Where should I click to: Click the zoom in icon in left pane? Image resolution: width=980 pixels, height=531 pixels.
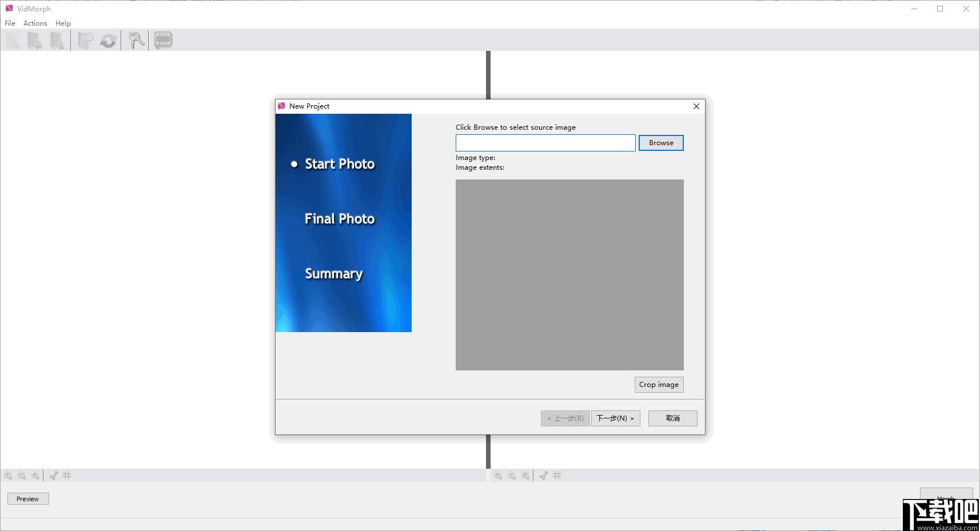pyautogui.click(x=8, y=476)
